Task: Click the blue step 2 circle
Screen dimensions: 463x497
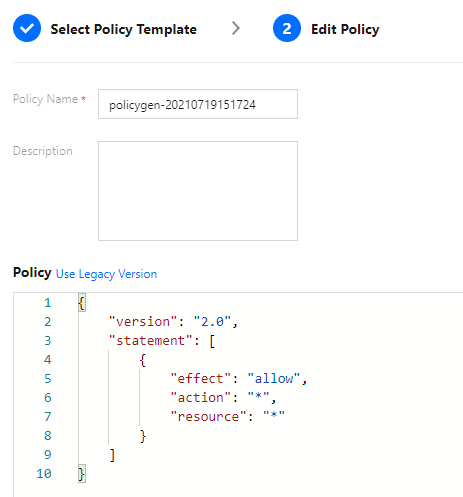Action: (x=287, y=28)
